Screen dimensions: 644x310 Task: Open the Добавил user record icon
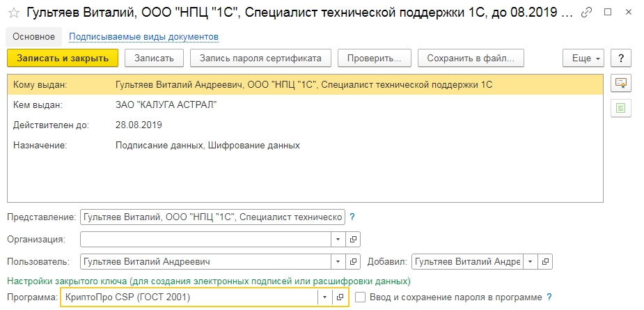pos(545,261)
